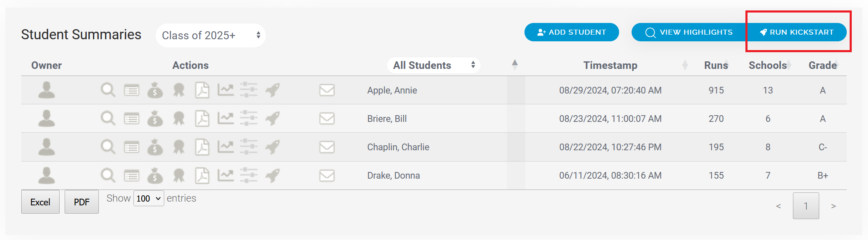
Task: Open the list card icon for Donna Drake
Action: [x=132, y=175]
